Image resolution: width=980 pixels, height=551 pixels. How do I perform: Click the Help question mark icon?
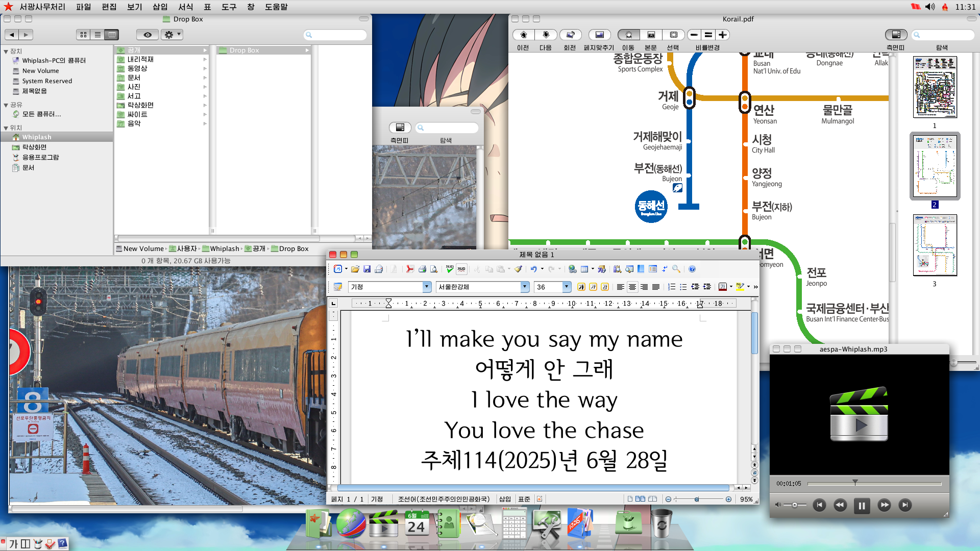point(692,269)
